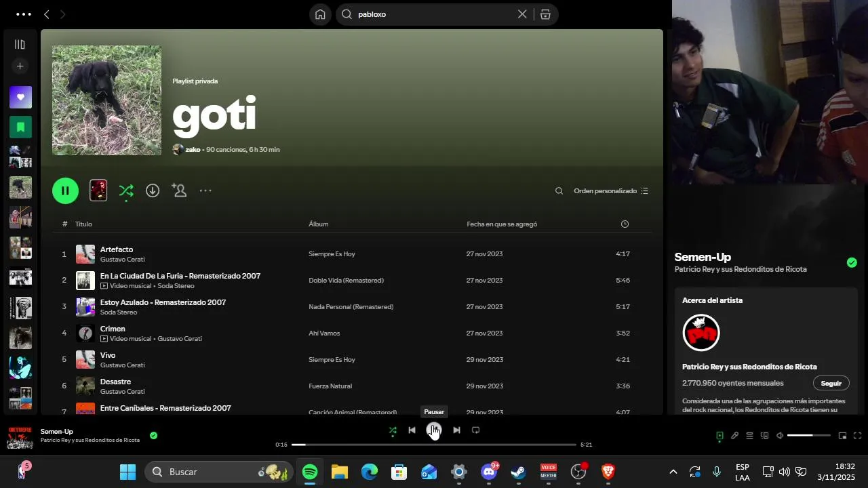Screen dimensions: 868x488
Task: Click the pabloxo search input field
Action: [x=434, y=14]
